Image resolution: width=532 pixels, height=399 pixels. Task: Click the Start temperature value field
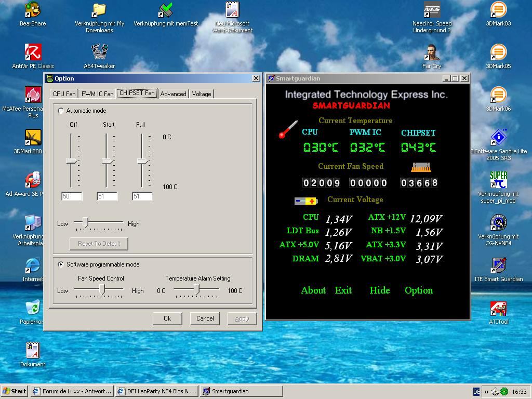pyautogui.click(x=107, y=196)
